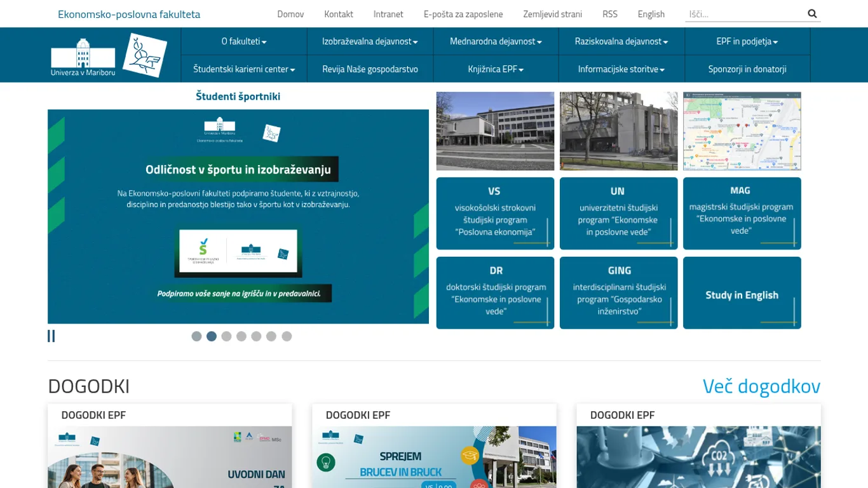
Task: Open Zemljevid strani link
Action: click(x=552, y=14)
